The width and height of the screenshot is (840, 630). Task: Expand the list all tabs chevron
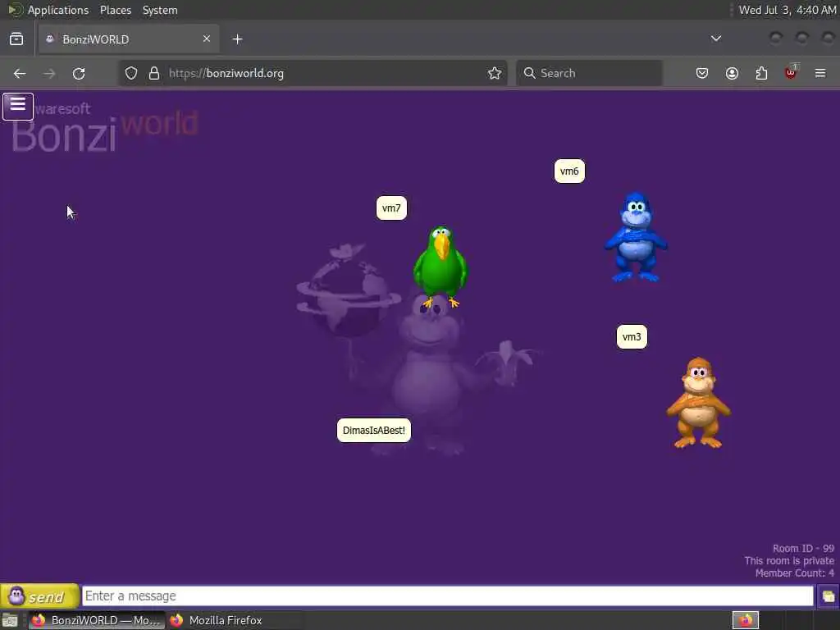coord(715,39)
